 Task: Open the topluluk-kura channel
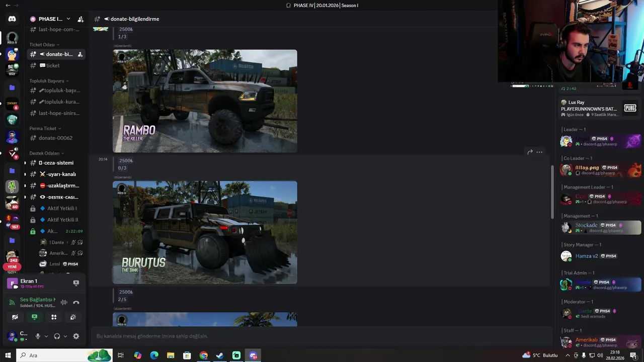[x=56, y=102]
